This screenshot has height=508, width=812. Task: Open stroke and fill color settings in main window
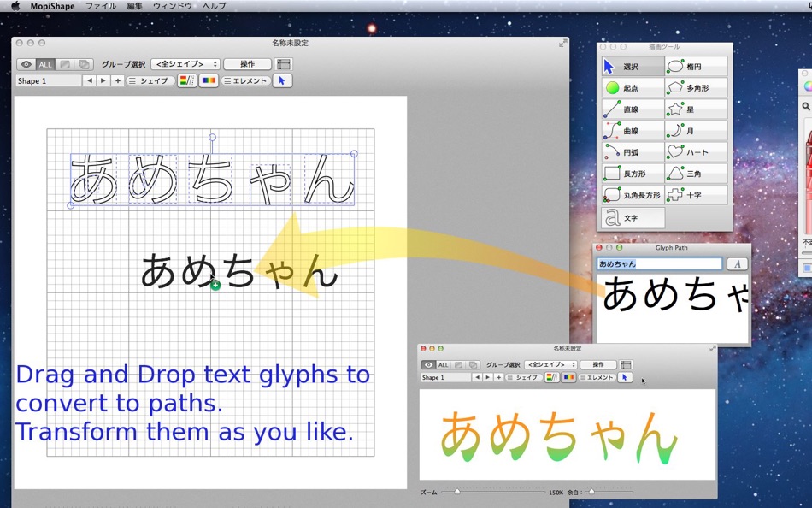point(187,81)
